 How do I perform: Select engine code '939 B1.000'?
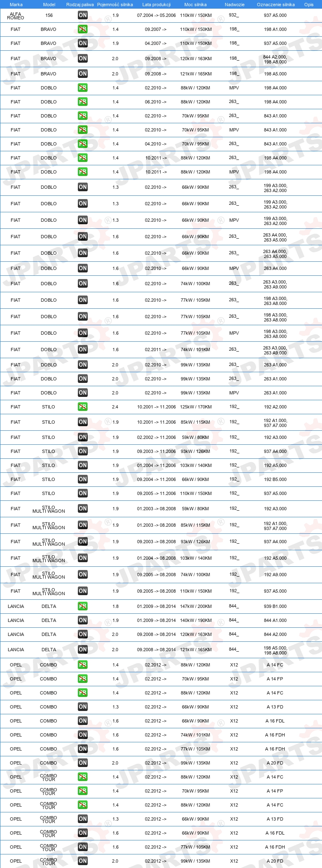275,606
